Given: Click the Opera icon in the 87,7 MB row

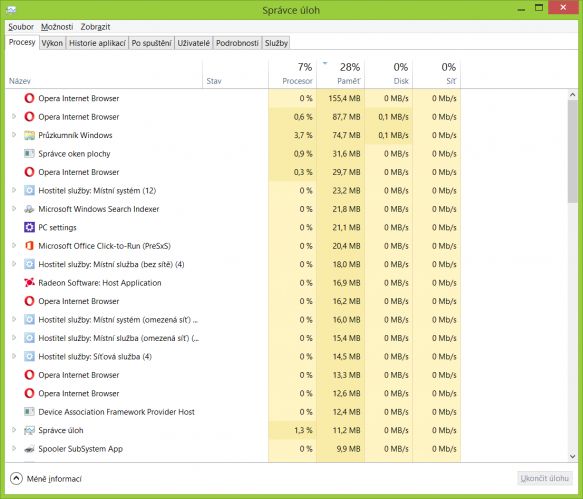Looking at the screenshot, I should [x=29, y=117].
